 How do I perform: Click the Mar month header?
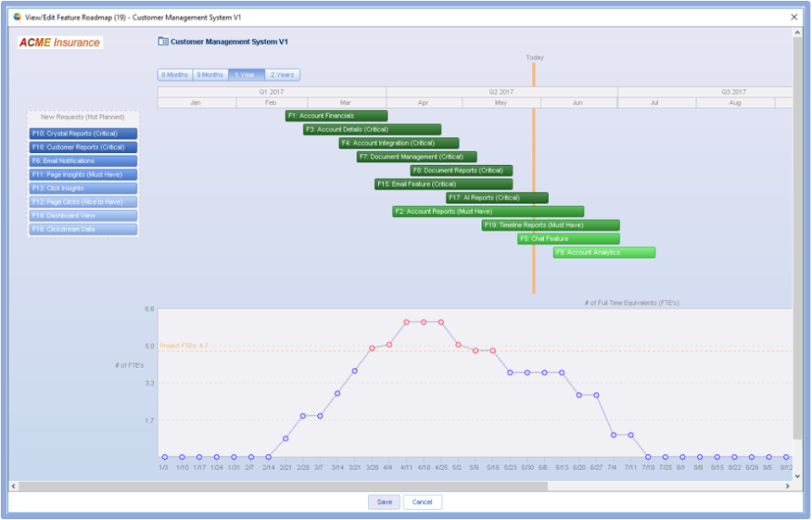pos(345,102)
